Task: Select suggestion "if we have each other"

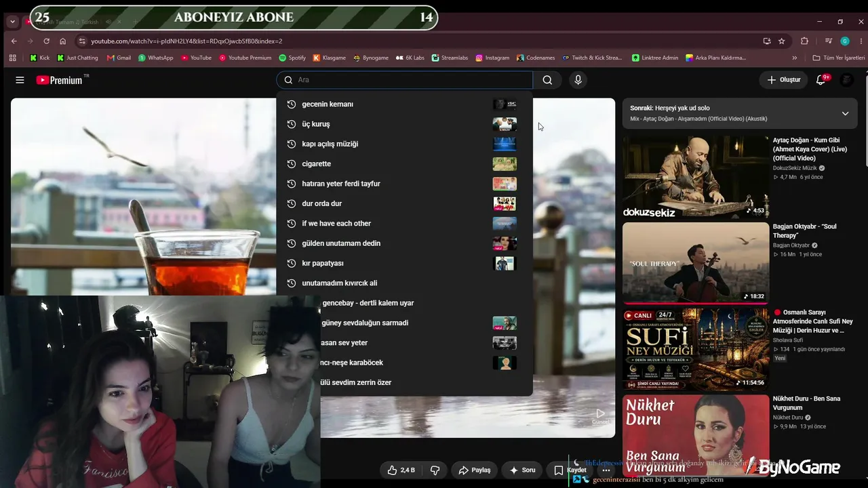Action: [x=404, y=224]
